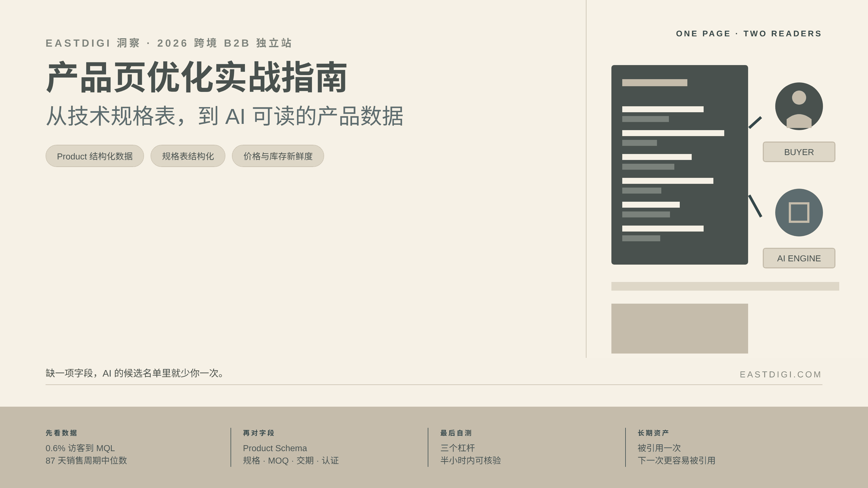Click the '再对字段' footer heading

259,433
